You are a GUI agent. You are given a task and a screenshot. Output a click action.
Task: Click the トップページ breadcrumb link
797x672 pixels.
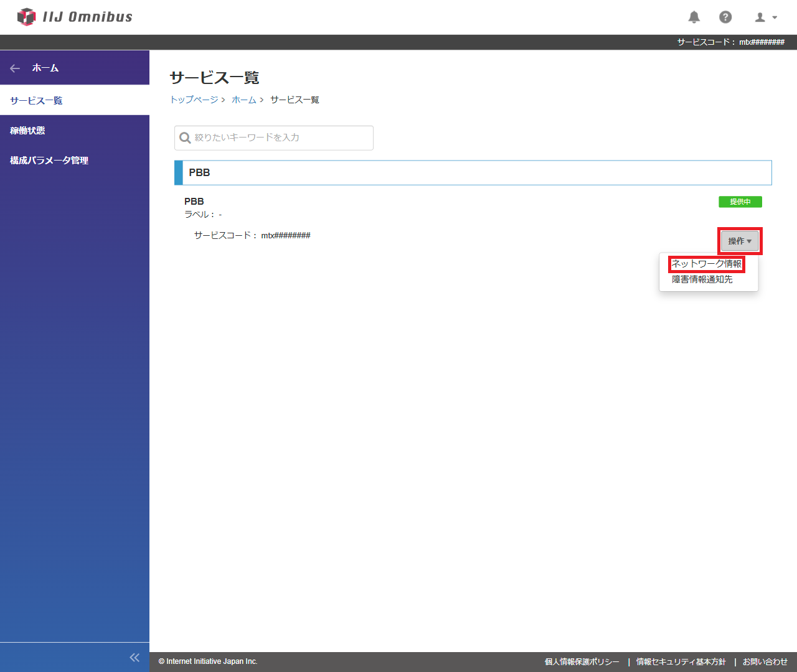[x=194, y=100]
